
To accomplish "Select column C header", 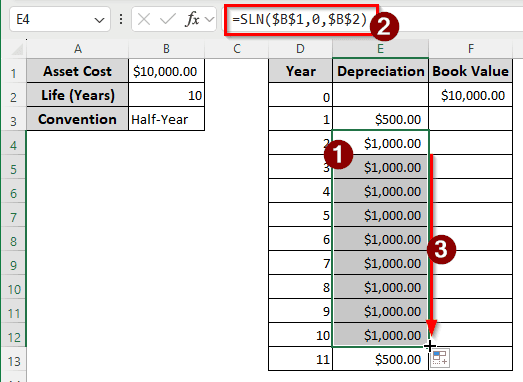I will tap(236, 49).
